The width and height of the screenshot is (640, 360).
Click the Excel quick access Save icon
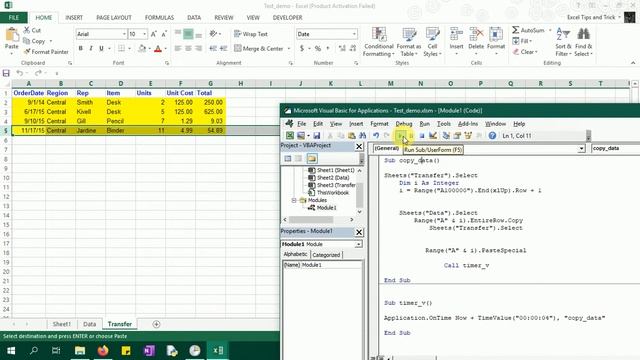pos(6,73)
